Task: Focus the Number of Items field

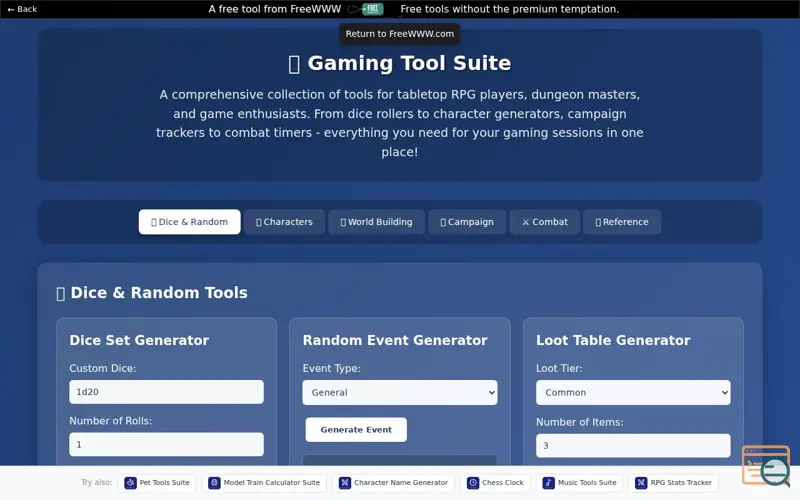Action: click(633, 445)
